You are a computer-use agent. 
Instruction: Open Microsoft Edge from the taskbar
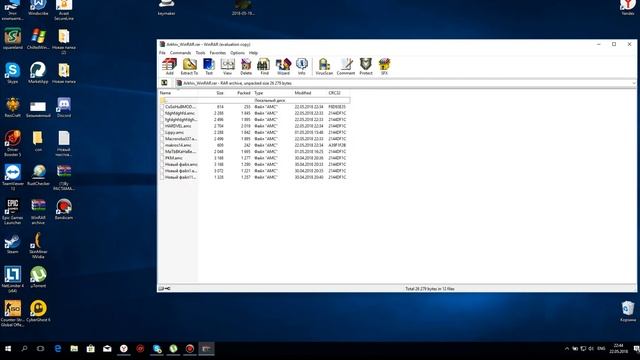[x=58, y=349]
